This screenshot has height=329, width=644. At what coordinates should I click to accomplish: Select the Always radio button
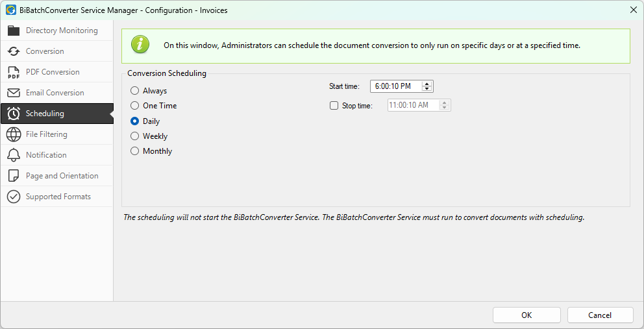click(x=135, y=91)
